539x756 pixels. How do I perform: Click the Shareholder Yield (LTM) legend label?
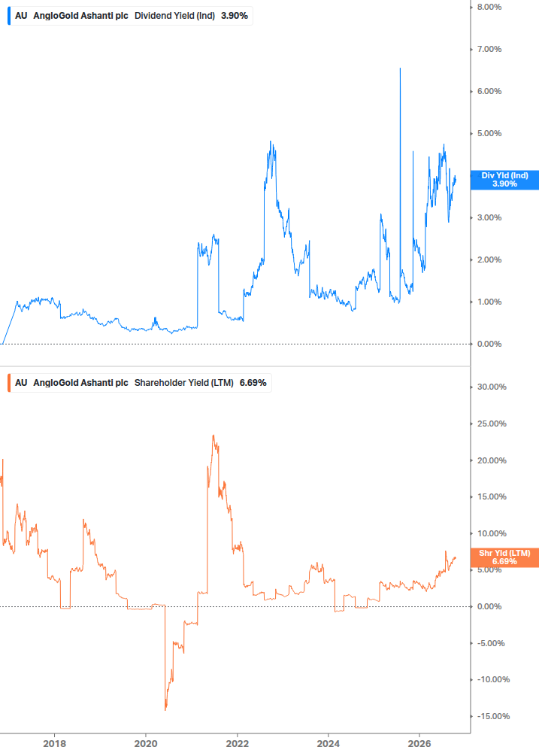point(183,383)
